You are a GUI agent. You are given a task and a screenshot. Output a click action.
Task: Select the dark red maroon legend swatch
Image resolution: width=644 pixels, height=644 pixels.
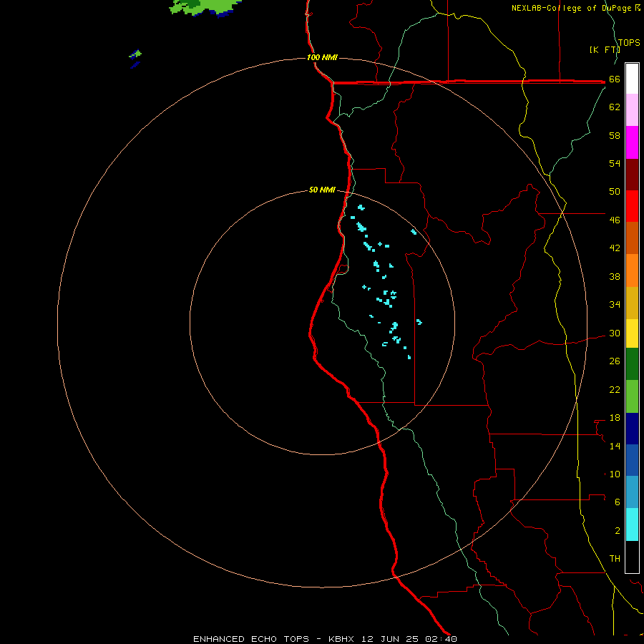632,174
